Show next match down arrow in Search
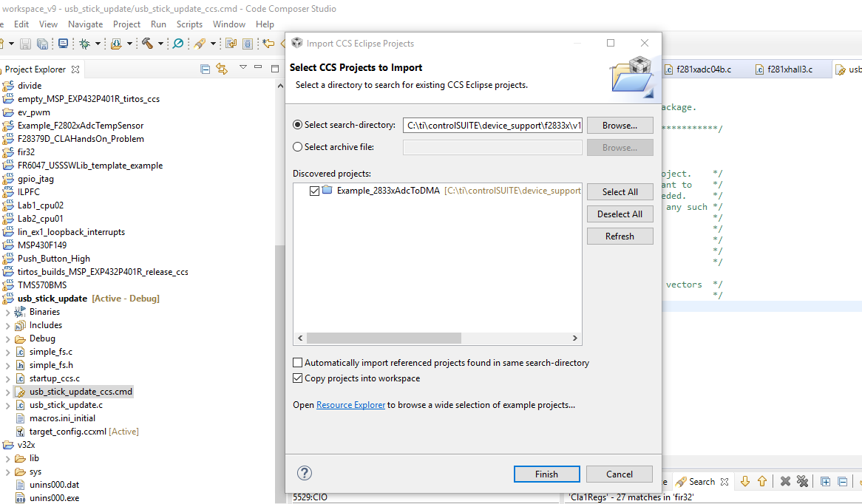The image size is (862, 504). pos(745,482)
